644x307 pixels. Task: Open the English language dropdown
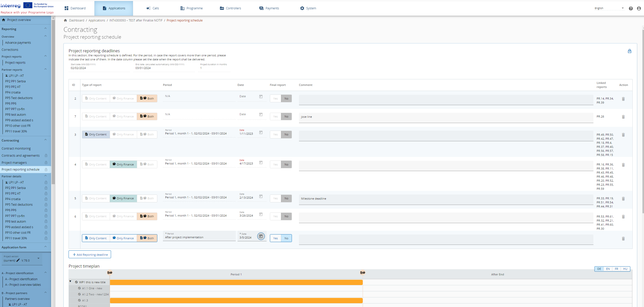(609, 8)
